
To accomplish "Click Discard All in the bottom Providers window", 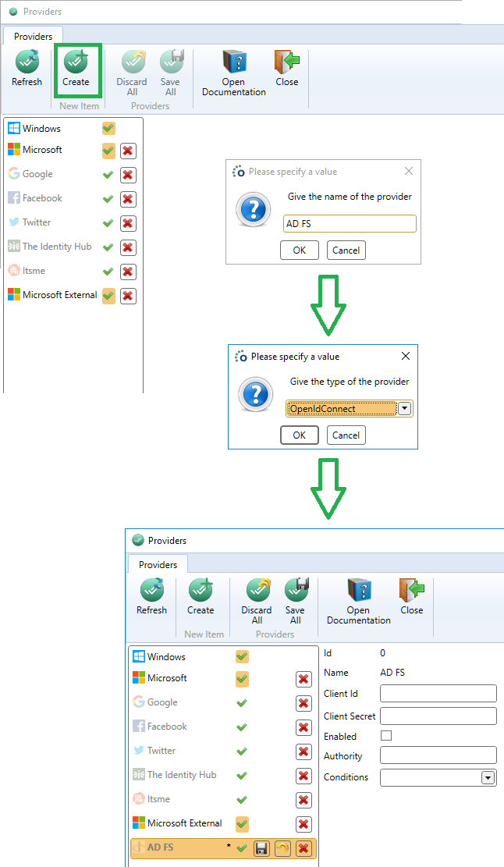I will point(257,602).
